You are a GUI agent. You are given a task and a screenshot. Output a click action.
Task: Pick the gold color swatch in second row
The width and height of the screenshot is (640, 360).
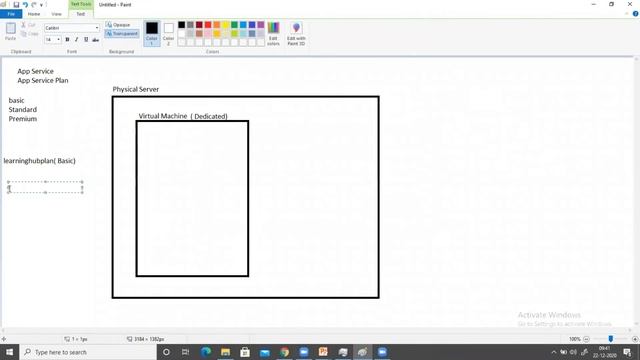(217, 33)
